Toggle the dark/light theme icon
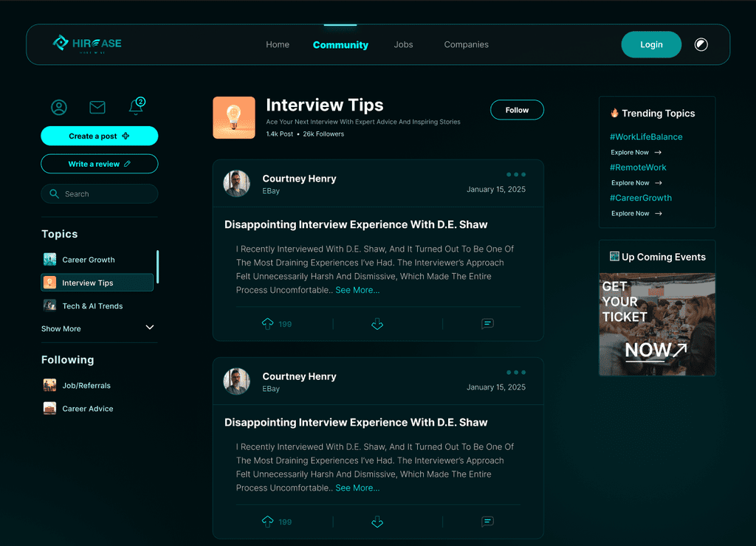756x546 pixels. (701, 44)
